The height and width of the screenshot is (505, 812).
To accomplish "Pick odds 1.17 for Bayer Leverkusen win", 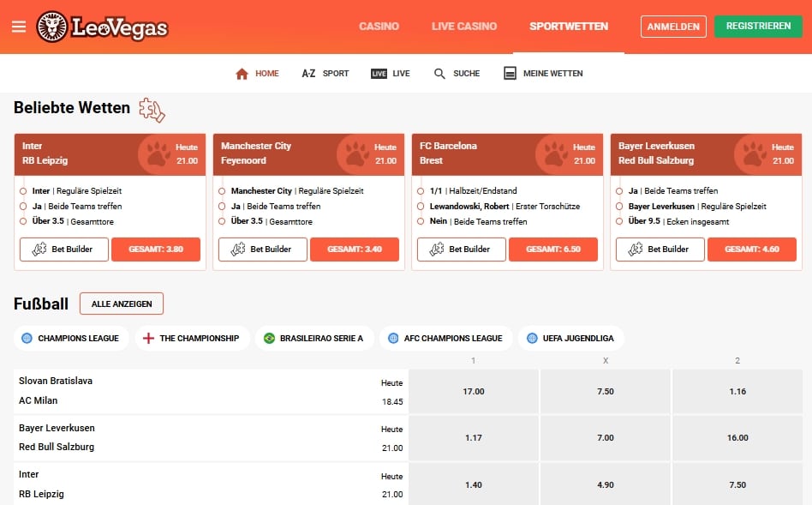I will point(474,437).
